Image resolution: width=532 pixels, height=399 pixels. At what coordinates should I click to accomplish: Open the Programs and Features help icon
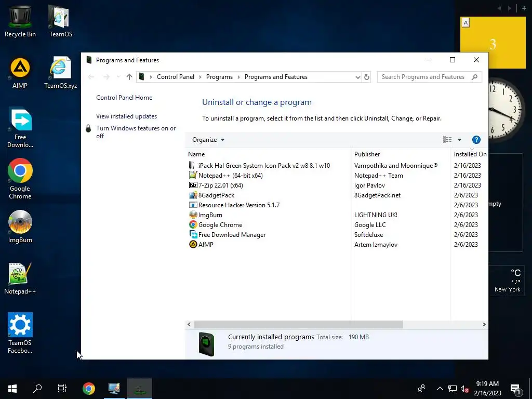pyautogui.click(x=476, y=140)
